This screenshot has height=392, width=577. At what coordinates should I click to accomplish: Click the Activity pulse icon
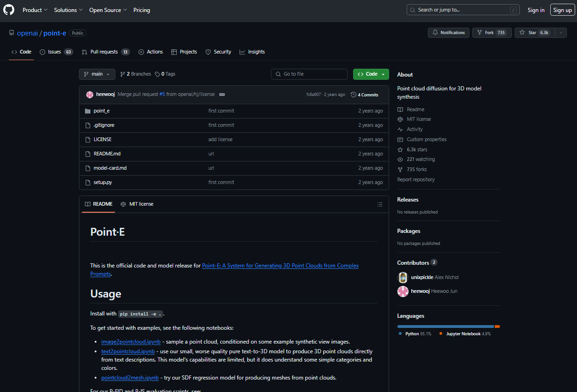pyautogui.click(x=400, y=129)
